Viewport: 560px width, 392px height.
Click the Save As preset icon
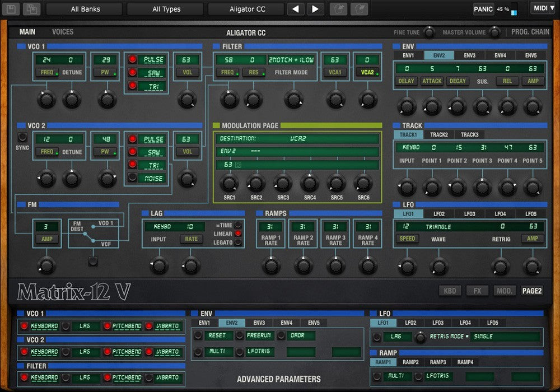point(32,9)
